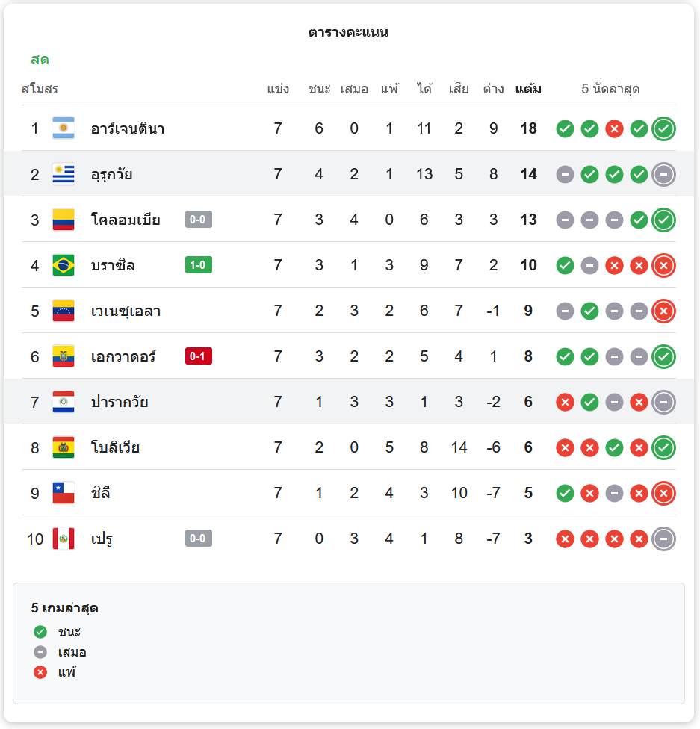Click the Ecuador flag icon
Image resolution: width=700 pixels, height=729 pixels.
pos(64,356)
